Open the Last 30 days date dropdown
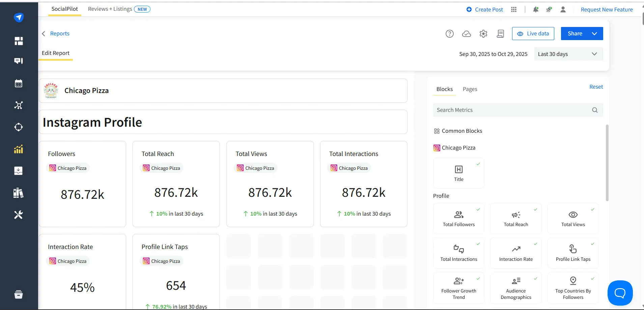Screen dimensions: 644x310 (568, 54)
